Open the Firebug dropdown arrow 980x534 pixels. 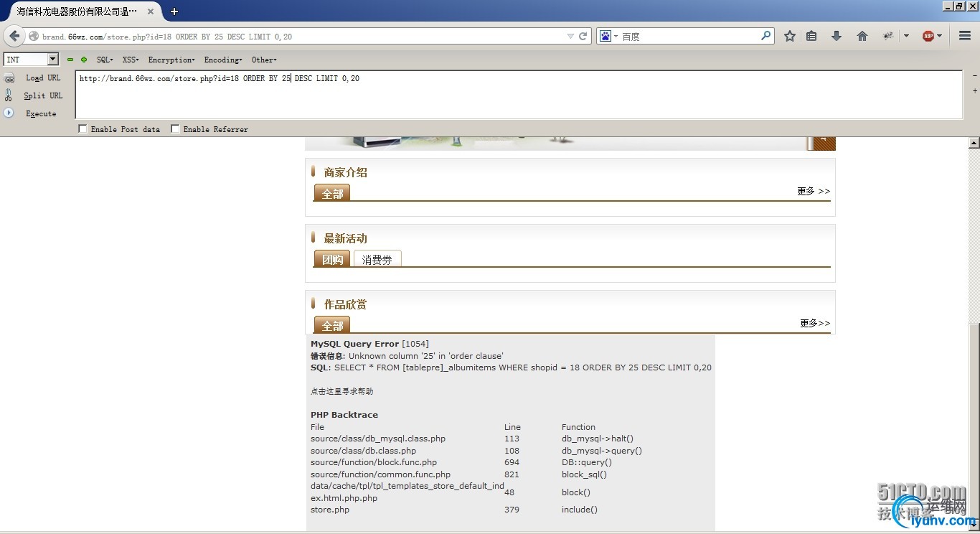(906, 36)
